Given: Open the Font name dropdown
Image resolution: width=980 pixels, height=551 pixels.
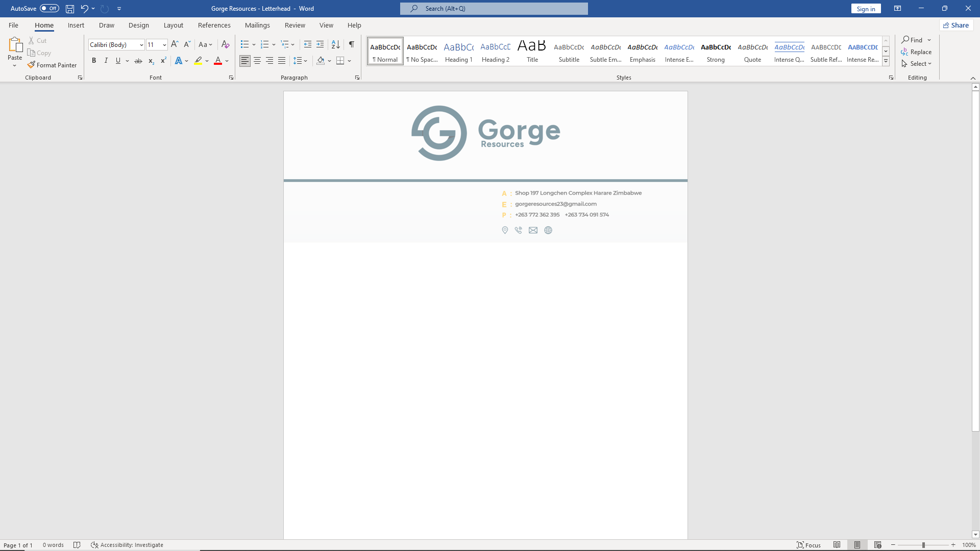Looking at the screenshot, I should 141,45.
